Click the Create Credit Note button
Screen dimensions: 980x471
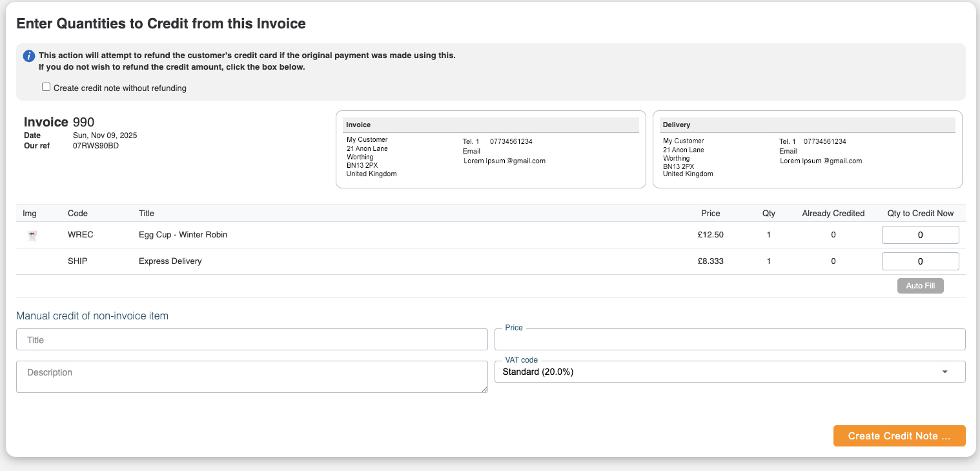[x=899, y=436]
